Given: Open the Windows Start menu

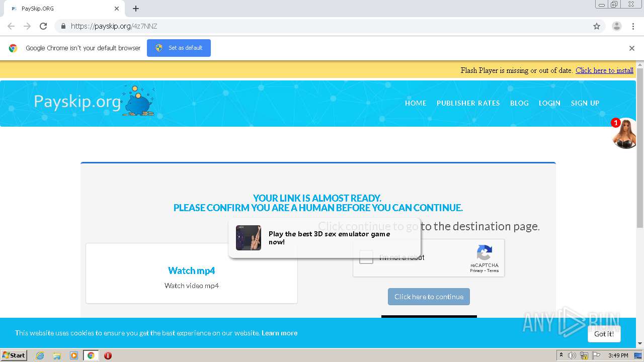Looking at the screenshot, I should [14, 355].
